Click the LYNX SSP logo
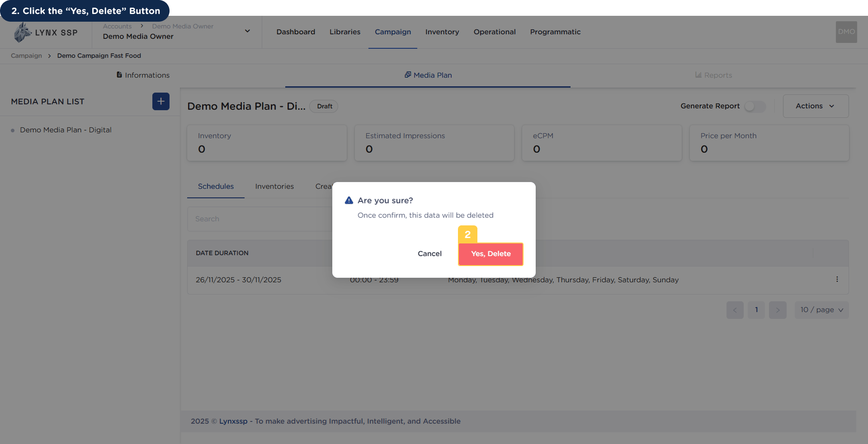 click(x=46, y=33)
